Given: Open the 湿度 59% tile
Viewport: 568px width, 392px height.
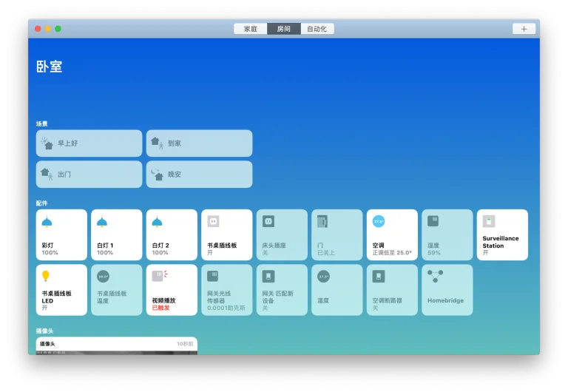Looking at the screenshot, I should [447, 234].
